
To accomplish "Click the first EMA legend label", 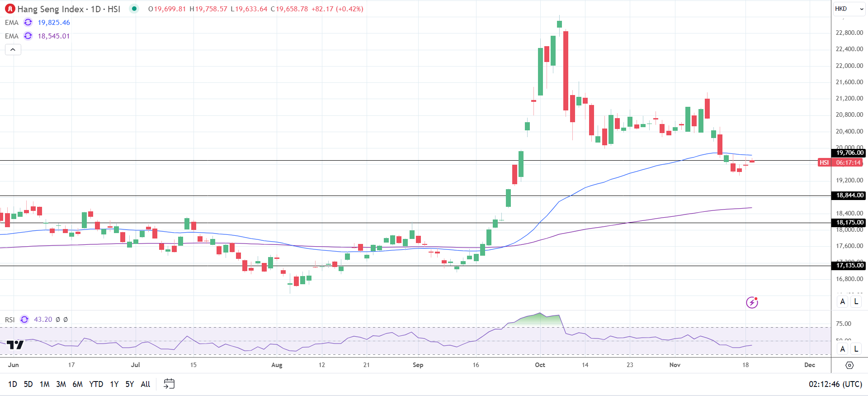I will pos(12,23).
